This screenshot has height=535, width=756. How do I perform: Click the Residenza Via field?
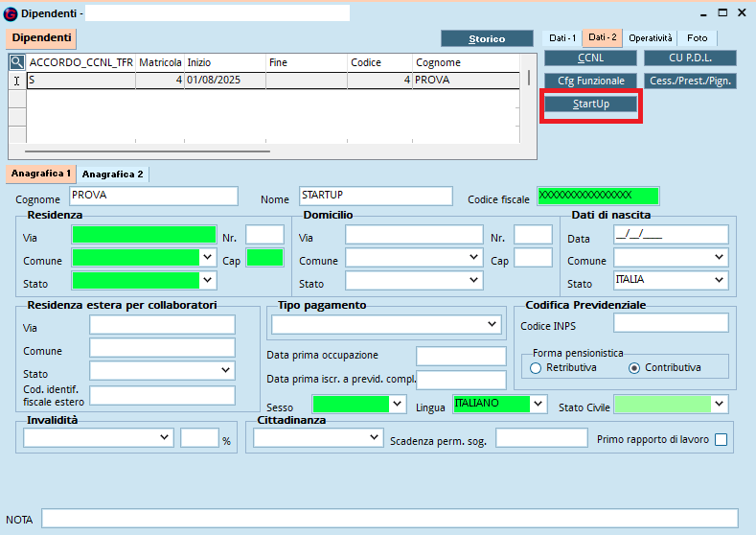144,235
